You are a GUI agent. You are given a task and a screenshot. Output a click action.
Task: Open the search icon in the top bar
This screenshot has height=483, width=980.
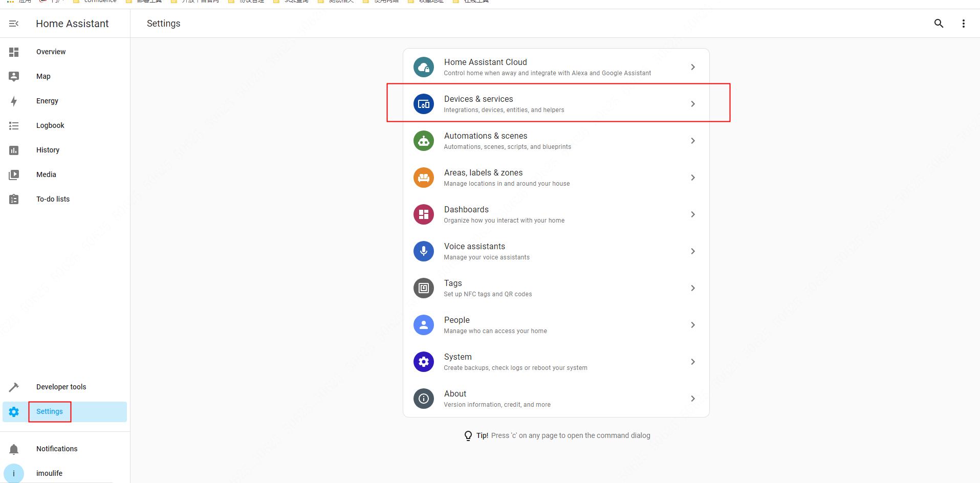coord(939,24)
